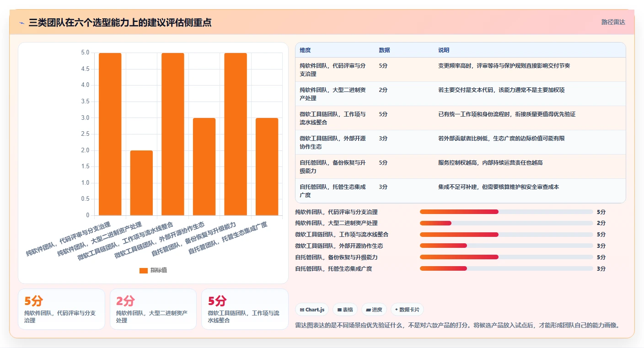Click description 若主要交付是文本代码，该能力通常不是主要加权项
The width and height of the screenshot is (644, 348).
[x=501, y=90]
